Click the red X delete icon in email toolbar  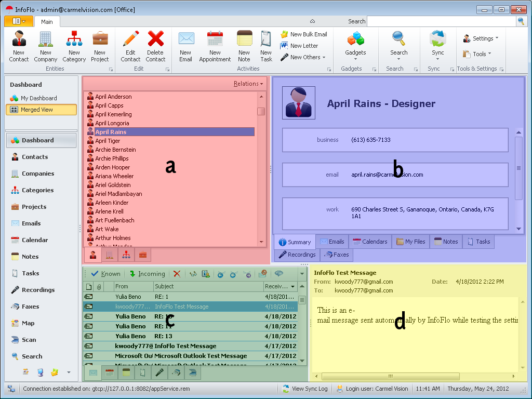coord(177,274)
